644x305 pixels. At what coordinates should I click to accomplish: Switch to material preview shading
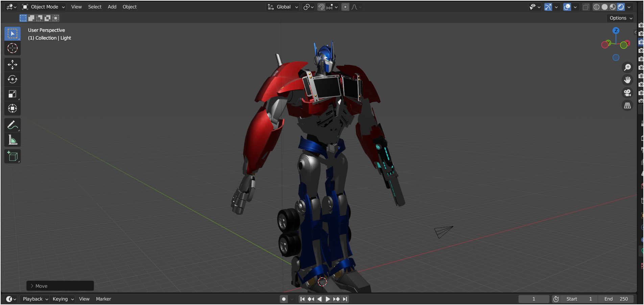tap(613, 7)
